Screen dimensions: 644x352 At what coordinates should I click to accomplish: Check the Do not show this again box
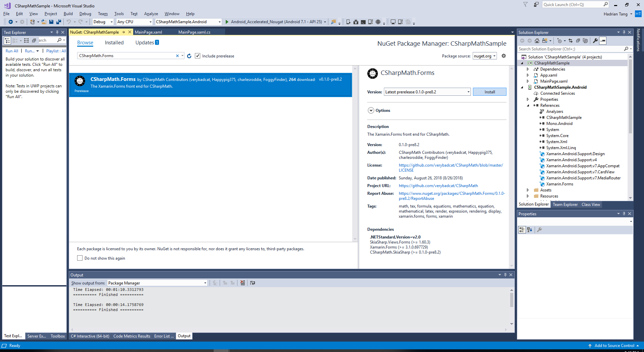80,258
